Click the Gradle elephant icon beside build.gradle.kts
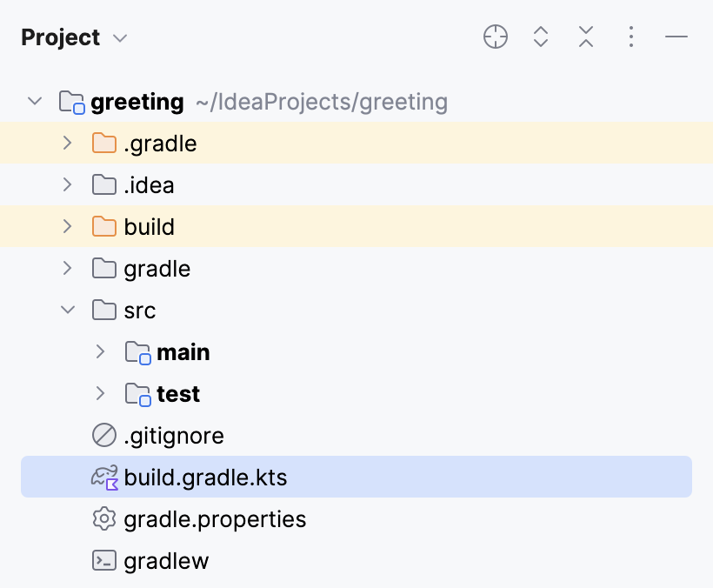Screen dimensions: 713x588 click(103, 477)
